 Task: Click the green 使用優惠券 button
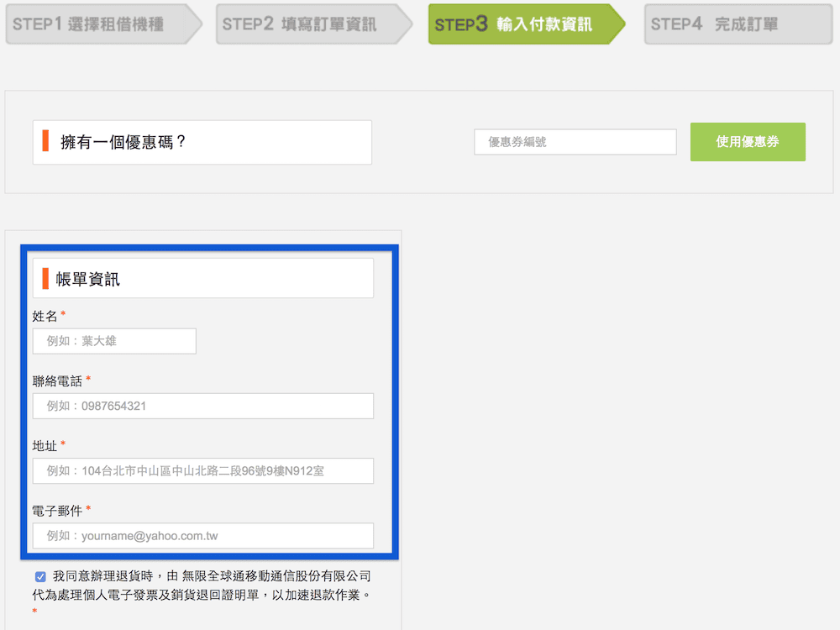coord(747,141)
